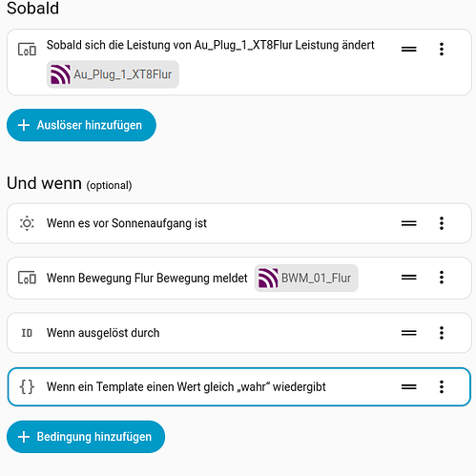
Task: Click the sun icon of Sonnenaufgang condition
Action: click(x=27, y=223)
